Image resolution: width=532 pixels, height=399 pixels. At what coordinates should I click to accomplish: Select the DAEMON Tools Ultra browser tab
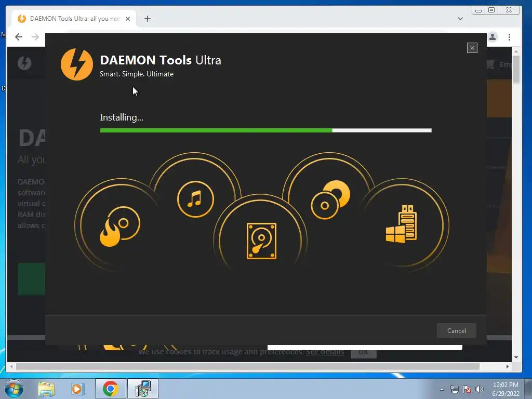[x=74, y=19]
